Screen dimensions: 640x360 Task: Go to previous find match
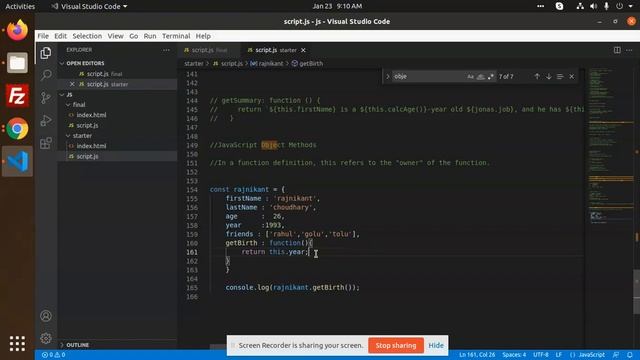tap(537, 76)
